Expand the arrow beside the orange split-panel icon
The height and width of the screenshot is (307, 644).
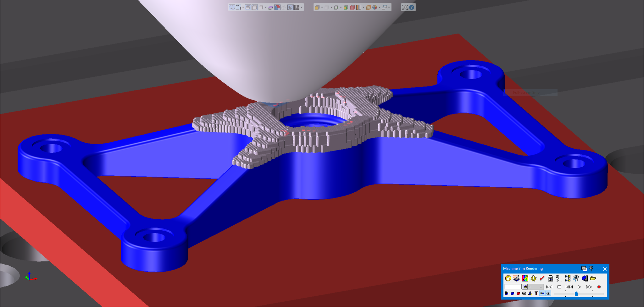[364, 7]
